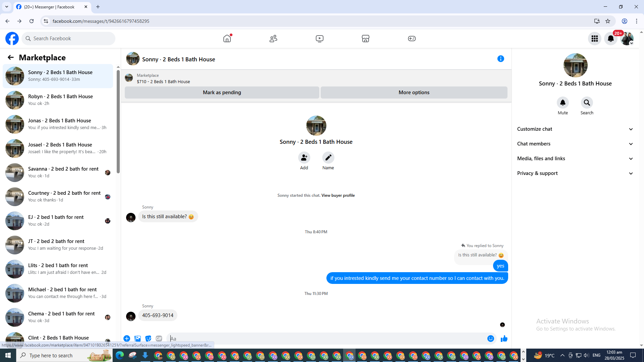Open Robyn · 2 Beds 1 Bath House chat
This screenshot has width=644, height=362.
coord(58,100)
